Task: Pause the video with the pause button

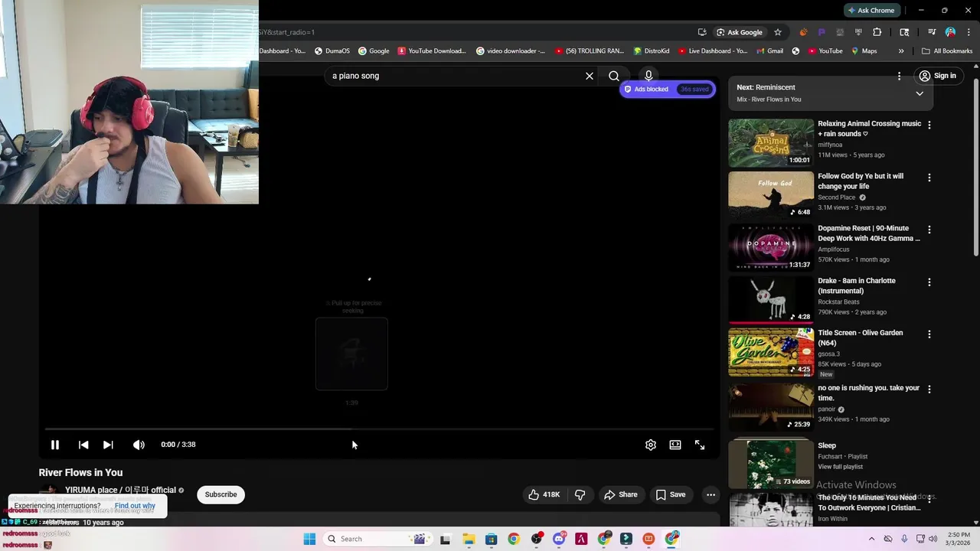Action: pyautogui.click(x=55, y=445)
